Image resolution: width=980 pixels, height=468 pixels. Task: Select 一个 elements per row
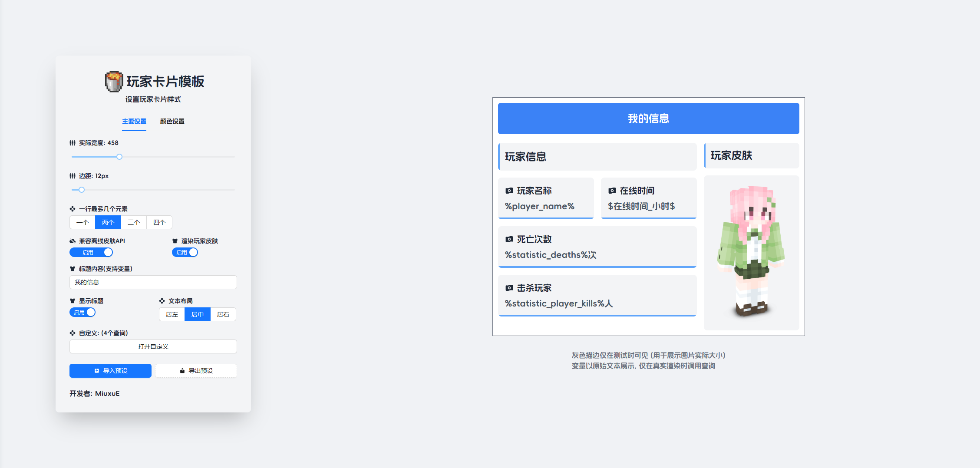(x=82, y=222)
